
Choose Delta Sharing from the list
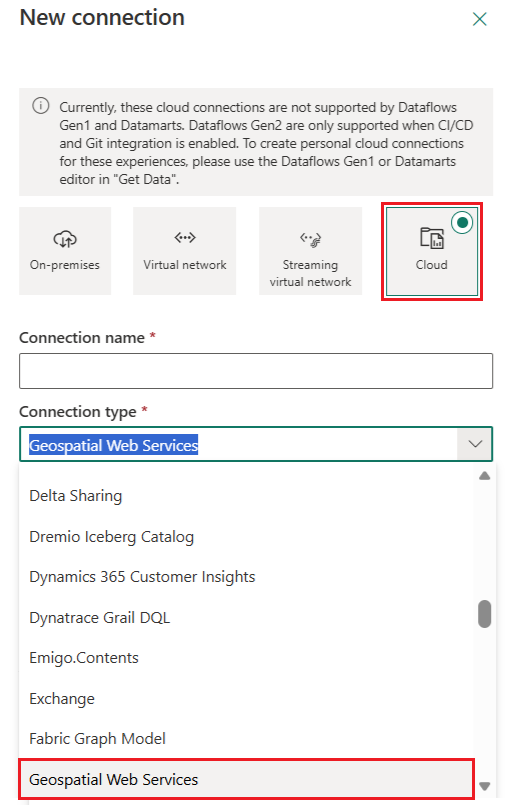pyautogui.click(x=246, y=496)
